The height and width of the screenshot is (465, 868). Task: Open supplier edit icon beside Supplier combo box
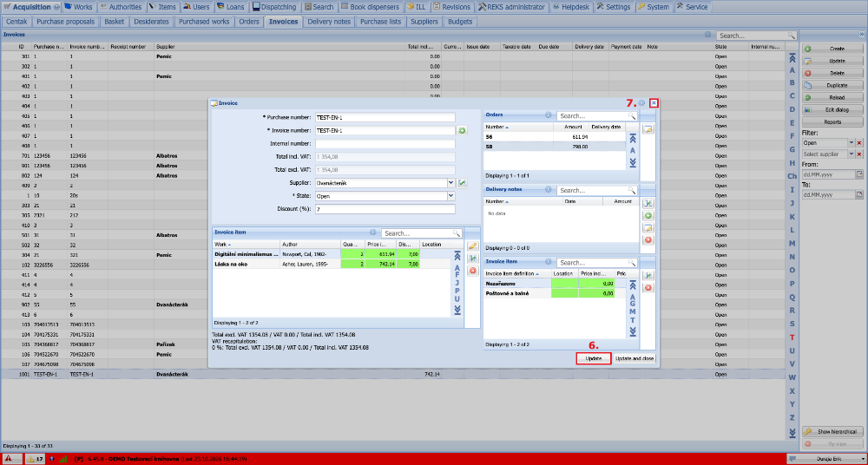tap(462, 182)
